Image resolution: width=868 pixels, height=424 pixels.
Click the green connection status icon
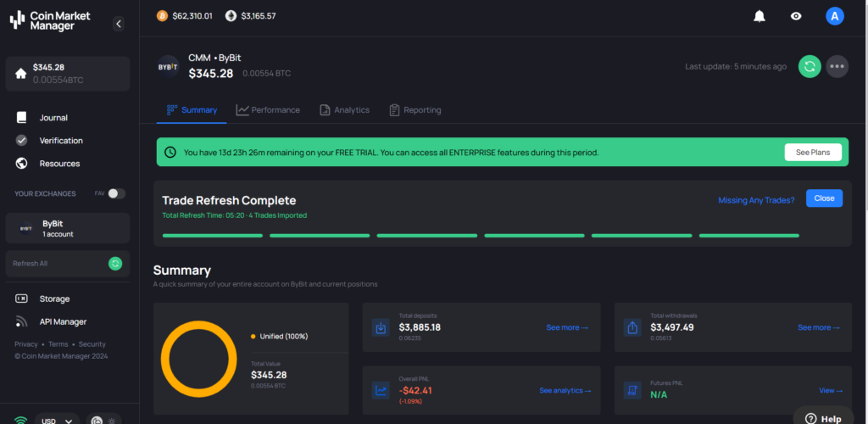(x=20, y=420)
